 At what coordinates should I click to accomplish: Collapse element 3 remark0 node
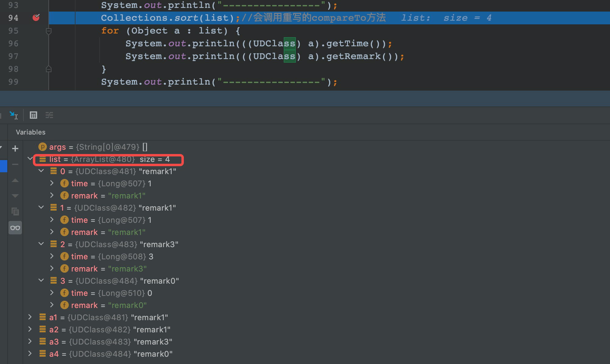pyautogui.click(x=41, y=280)
